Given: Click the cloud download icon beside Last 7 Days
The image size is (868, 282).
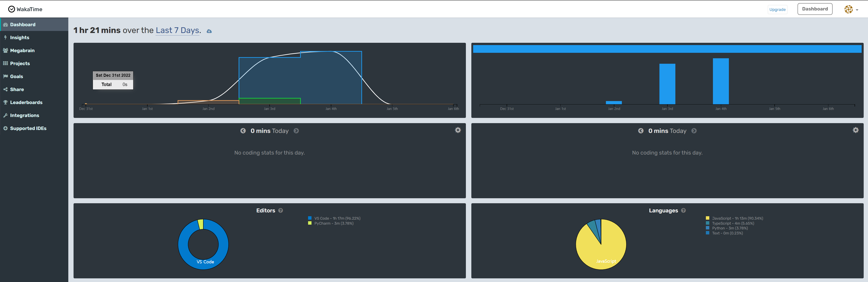Looking at the screenshot, I should pos(209,31).
